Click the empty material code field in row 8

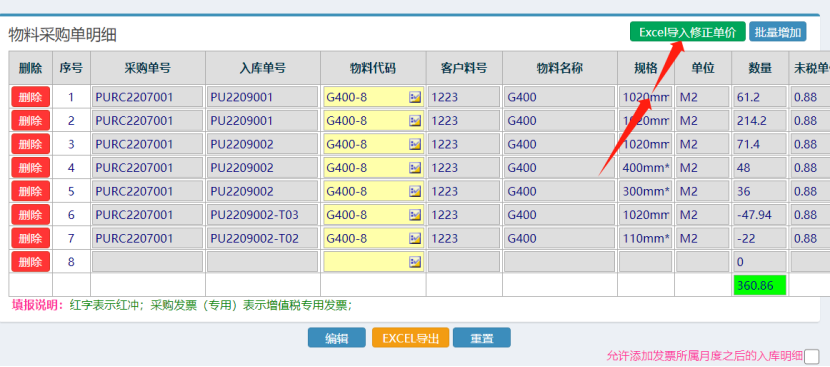point(373,262)
